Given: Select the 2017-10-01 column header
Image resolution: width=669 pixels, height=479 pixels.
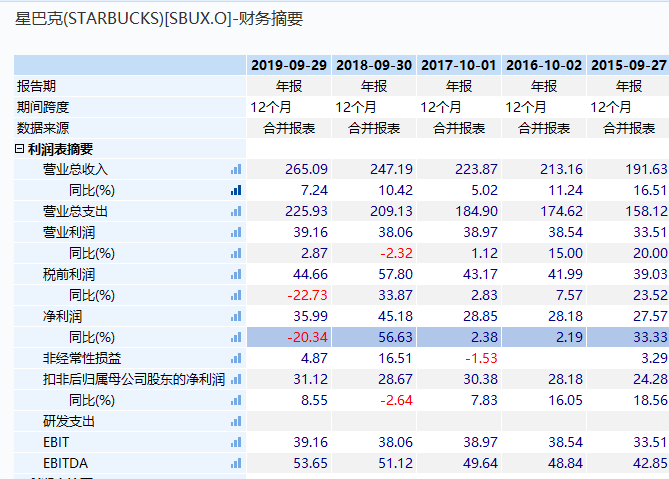Looking at the screenshot, I should point(459,65).
